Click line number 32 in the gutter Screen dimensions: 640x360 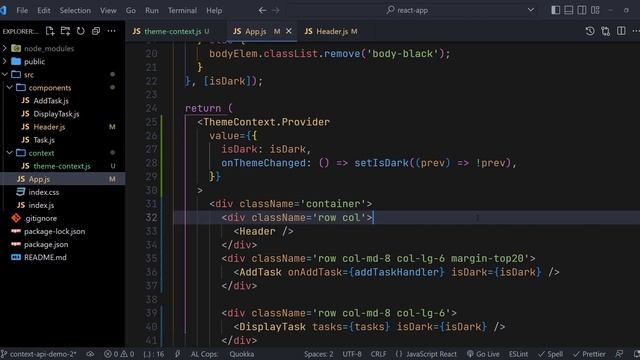click(151, 218)
